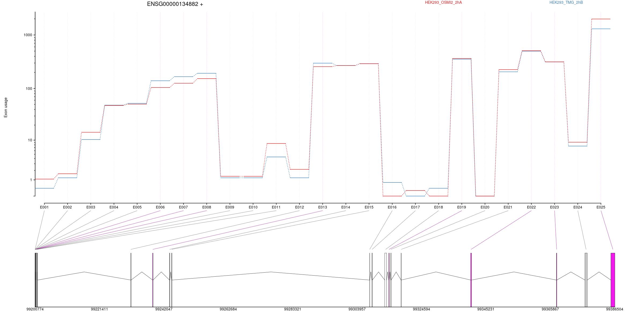Image resolution: width=644 pixels, height=322 pixels.
Task: Click exon label E001
Action: point(44,207)
